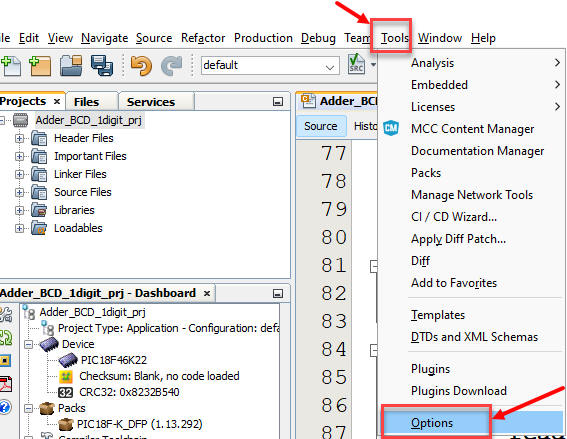The height and width of the screenshot is (439, 567).
Task: Expand the Loadables node
Action: click(x=20, y=229)
